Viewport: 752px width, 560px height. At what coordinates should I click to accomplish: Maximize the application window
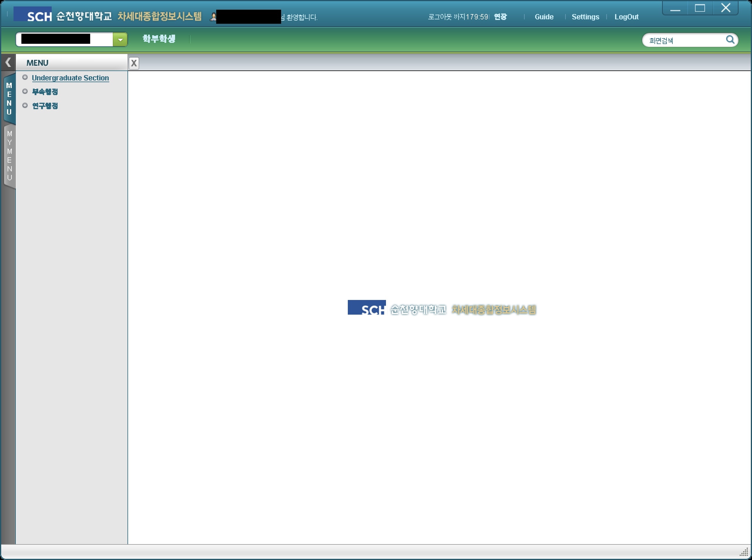click(700, 8)
